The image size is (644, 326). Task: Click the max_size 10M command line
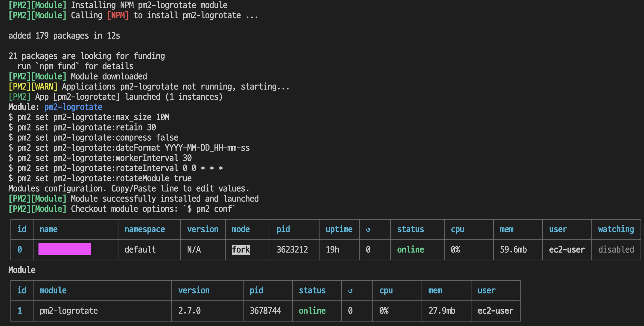[89, 117]
